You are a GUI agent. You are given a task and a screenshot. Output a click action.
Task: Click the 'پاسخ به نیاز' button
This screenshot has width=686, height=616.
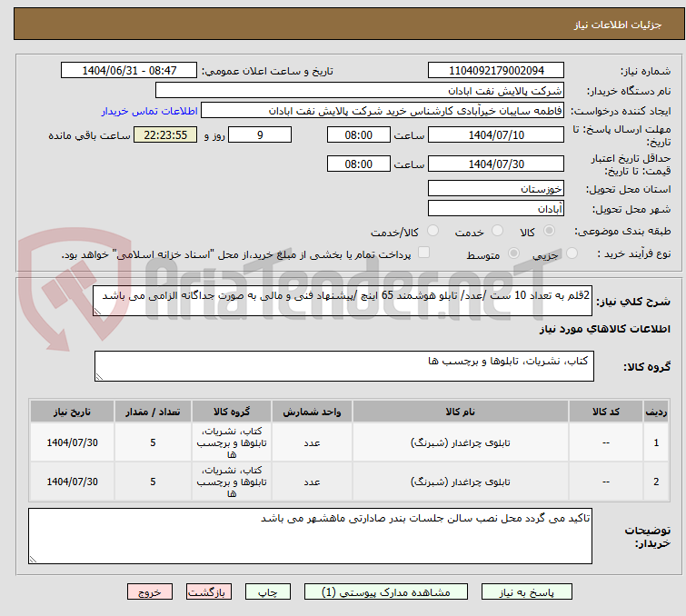[x=526, y=592]
